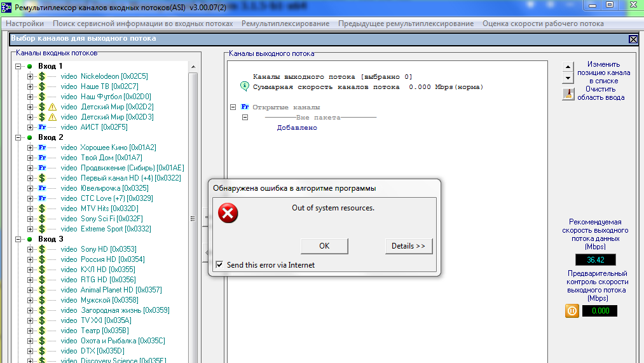Move channel down with the down arrow
The width and height of the screenshot is (644, 363).
(568, 78)
